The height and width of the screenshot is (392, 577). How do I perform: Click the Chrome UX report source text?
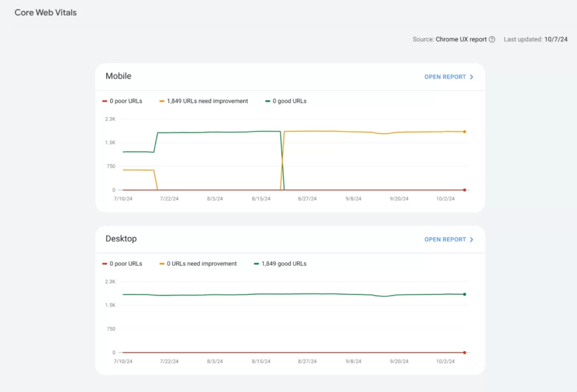461,39
